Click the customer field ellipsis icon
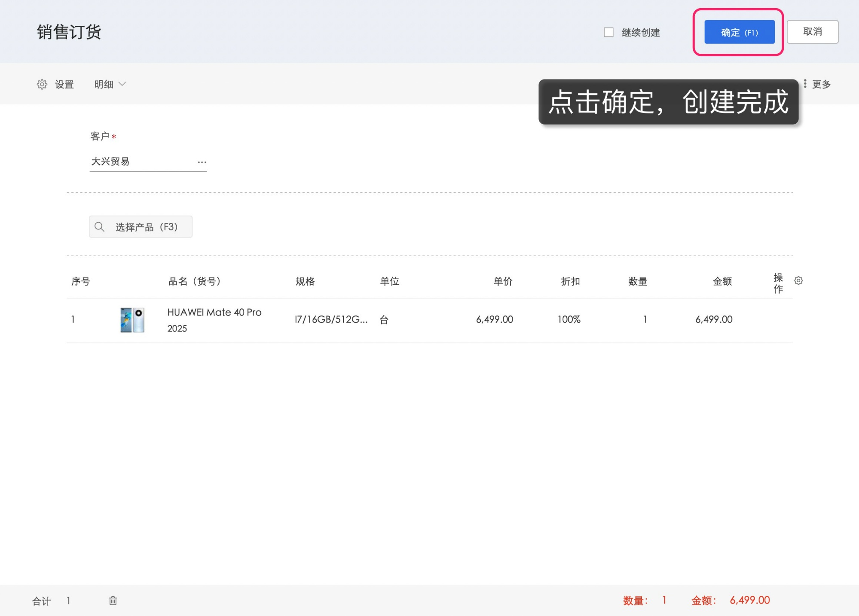Viewport: 859px width, 616px height. pyautogui.click(x=202, y=162)
